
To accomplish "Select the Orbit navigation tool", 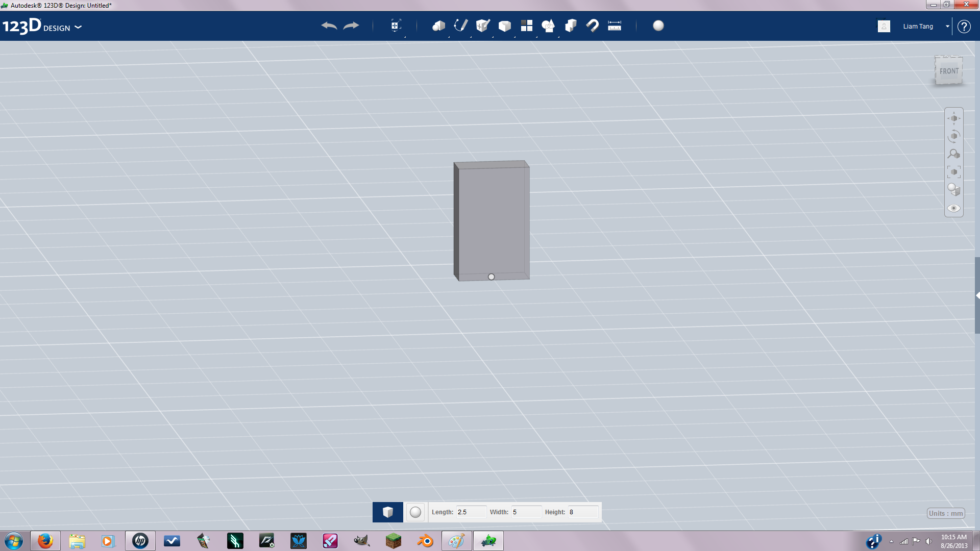I will tap(954, 136).
